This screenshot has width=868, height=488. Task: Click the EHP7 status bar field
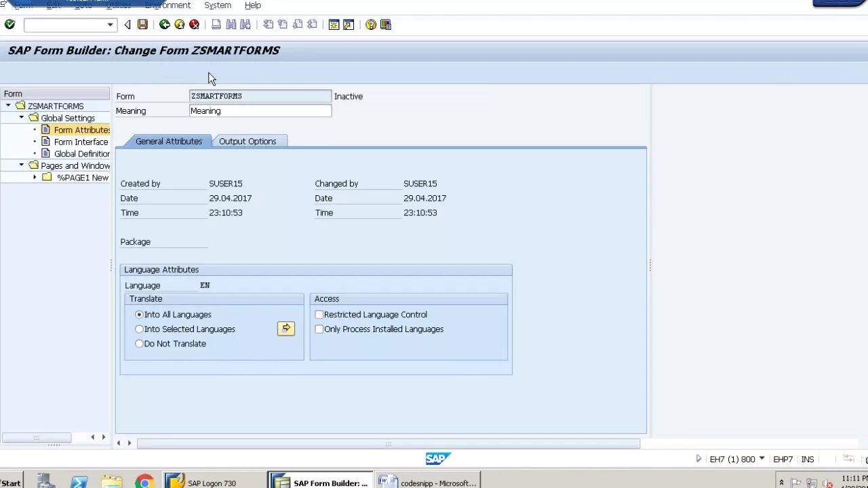[x=783, y=460]
